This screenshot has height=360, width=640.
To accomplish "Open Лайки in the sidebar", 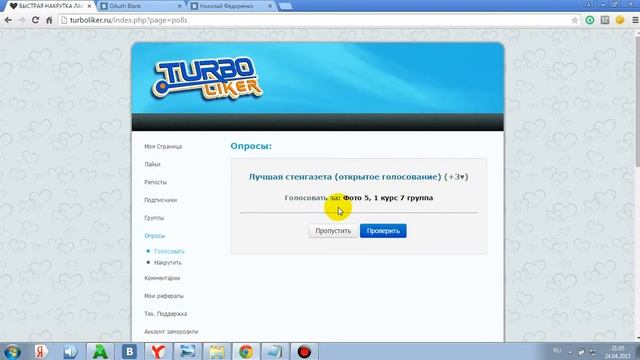I will [x=152, y=164].
